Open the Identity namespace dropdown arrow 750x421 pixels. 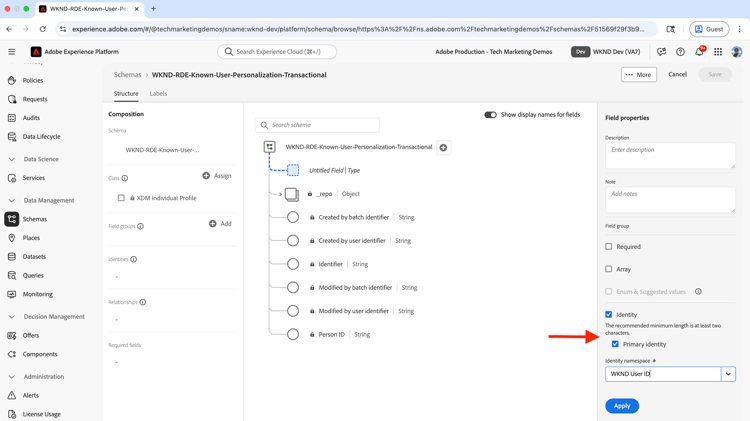coord(728,374)
